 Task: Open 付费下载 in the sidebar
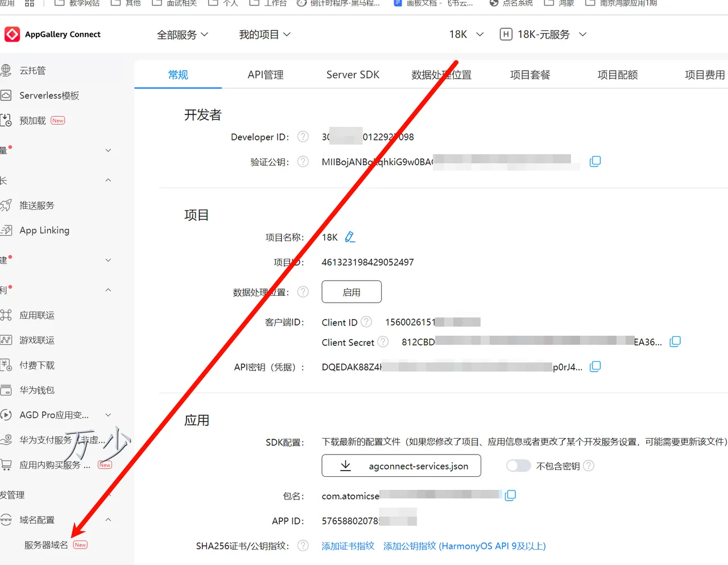[x=37, y=365]
